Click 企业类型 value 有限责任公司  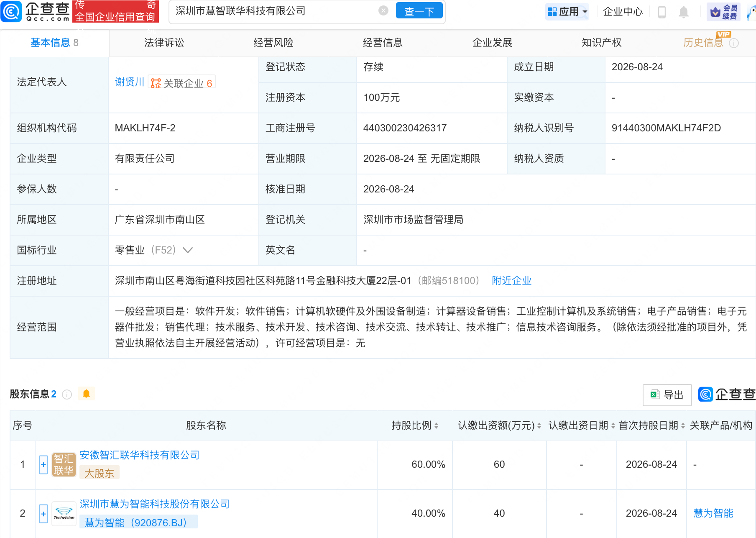point(145,159)
